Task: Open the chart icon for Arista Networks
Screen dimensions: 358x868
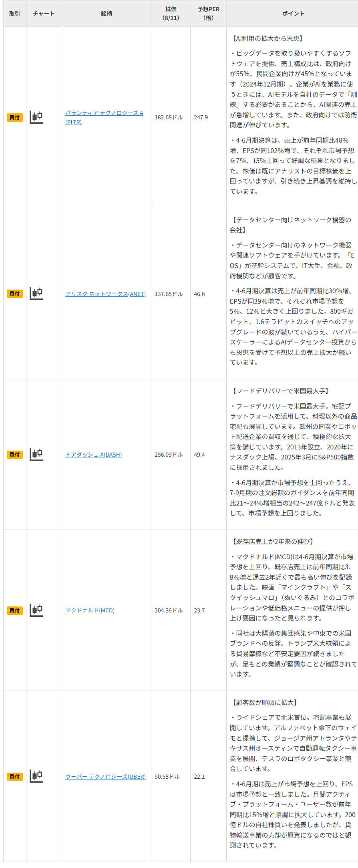Action: 36,294
